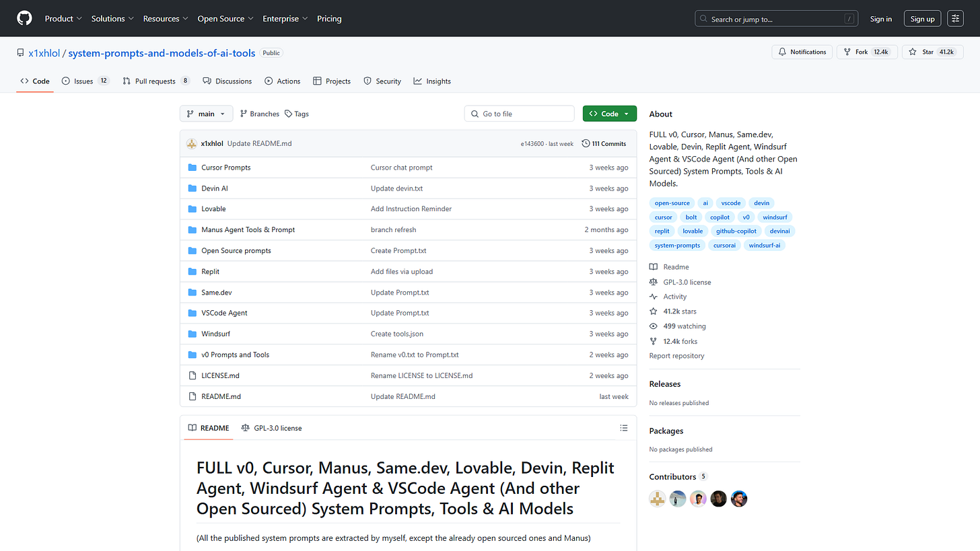The image size is (980, 551).
Task: Expand the Product menu
Action: coord(63,19)
